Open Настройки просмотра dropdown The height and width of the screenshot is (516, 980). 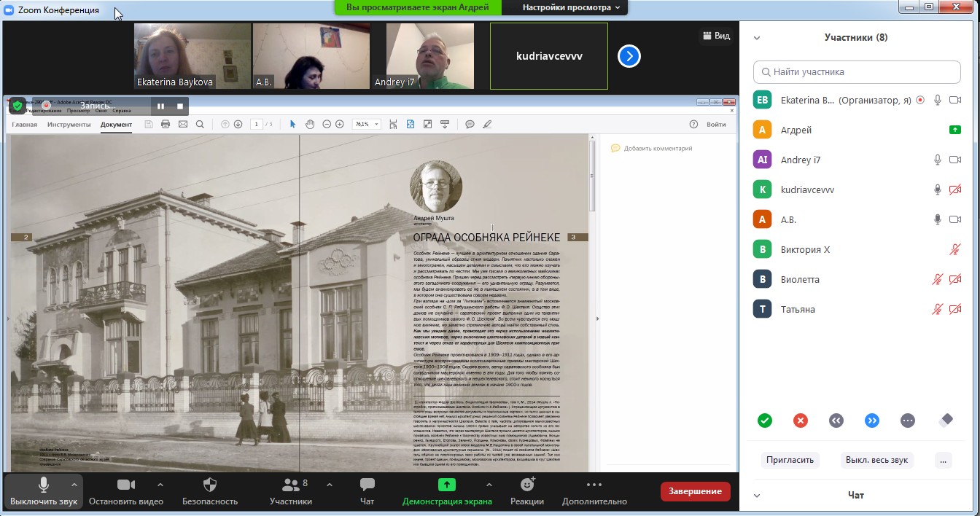tap(571, 7)
